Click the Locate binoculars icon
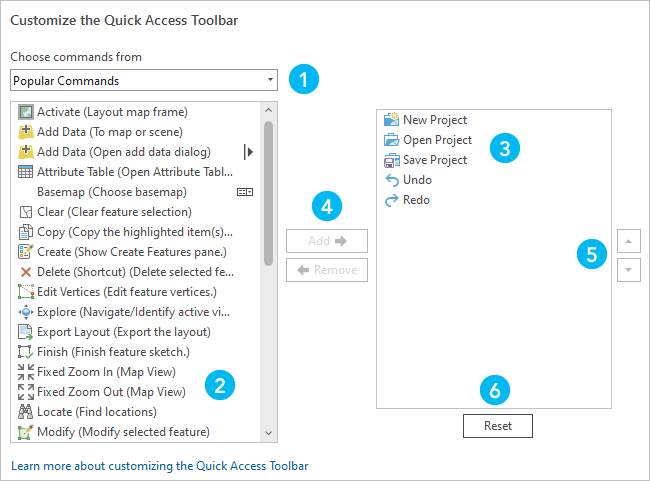This screenshot has width=650, height=481. (x=26, y=412)
